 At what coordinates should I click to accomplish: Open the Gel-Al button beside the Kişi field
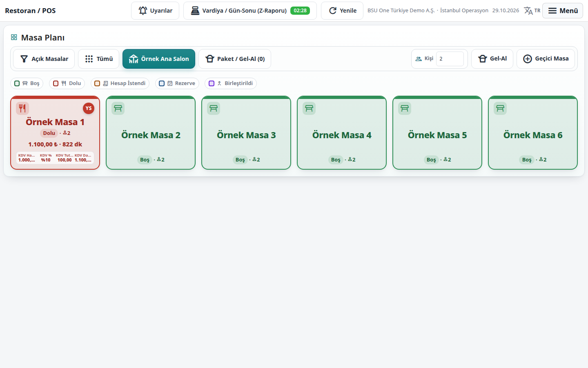click(492, 59)
